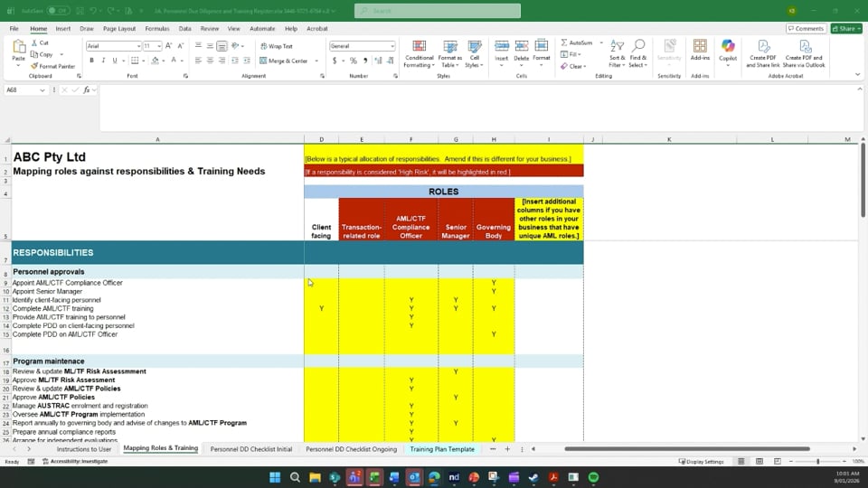The image size is (868, 488).
Task: Click the Search box in title bar
Action: [438, 11]
